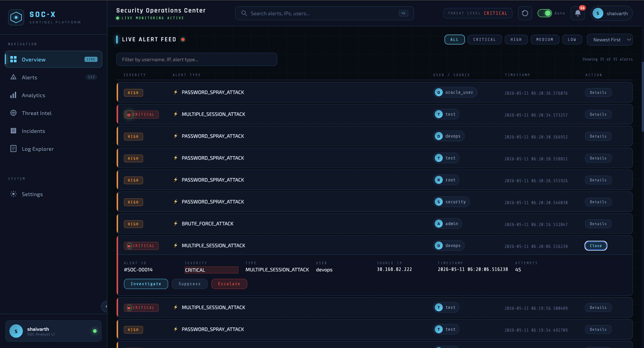The width and height of the screenshot is (644, 348).
Task: Click the SEVERITY column header
Action: (134, 75)
